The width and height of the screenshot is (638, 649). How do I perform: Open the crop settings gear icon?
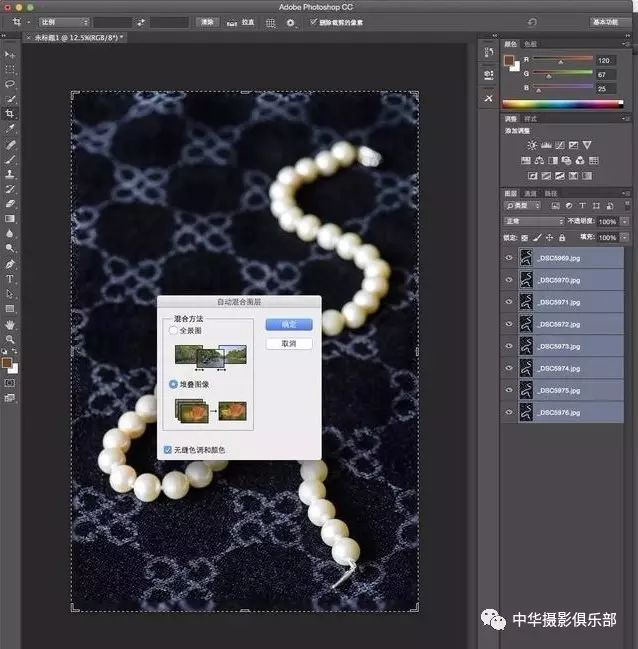tap(291, 21)
